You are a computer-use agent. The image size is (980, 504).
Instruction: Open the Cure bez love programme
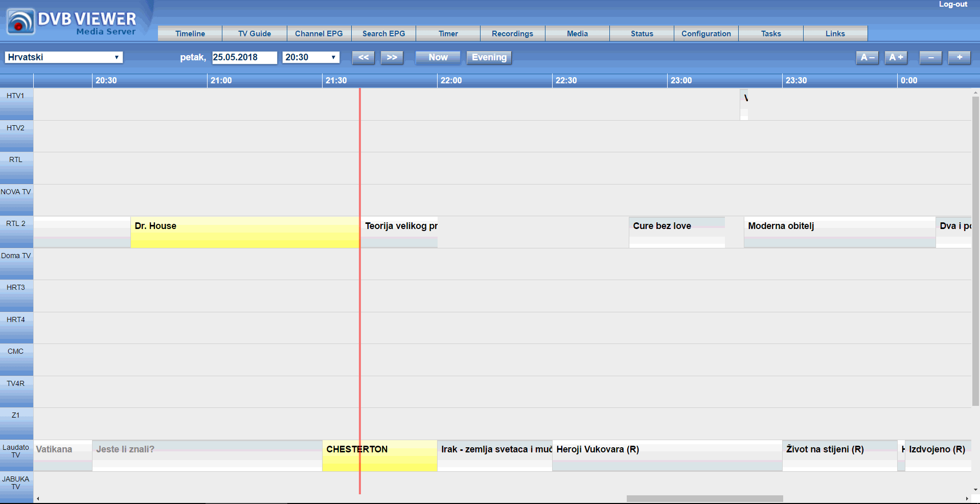coord(677,232)
